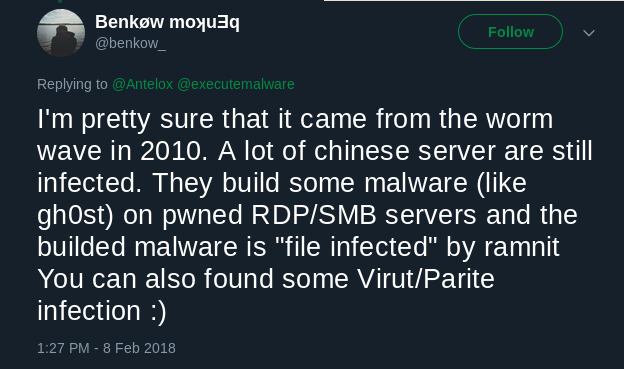Follow the @benkow_ account

[511, 32]
